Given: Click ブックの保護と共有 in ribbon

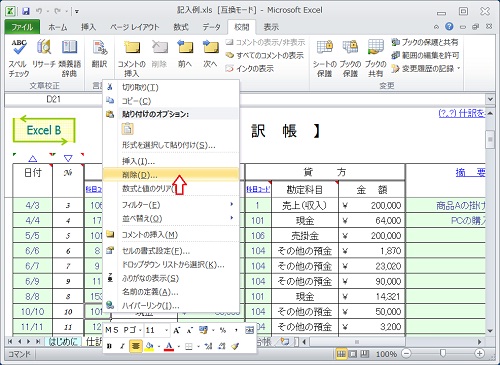Looking at the screenshot, I should point(424,42).
